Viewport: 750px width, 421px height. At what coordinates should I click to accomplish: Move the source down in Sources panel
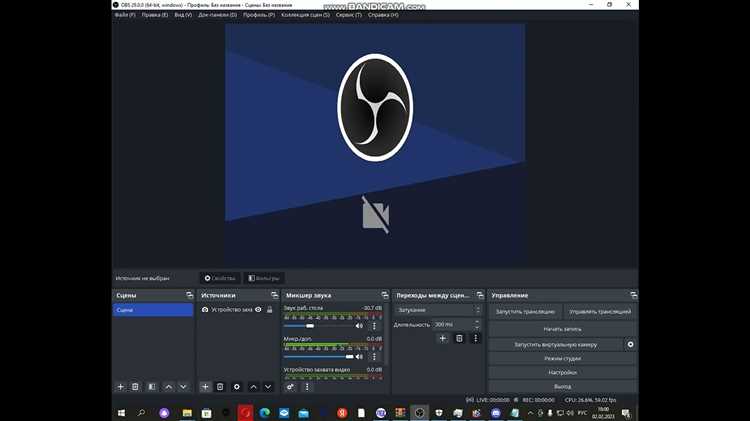click(268, 387)
